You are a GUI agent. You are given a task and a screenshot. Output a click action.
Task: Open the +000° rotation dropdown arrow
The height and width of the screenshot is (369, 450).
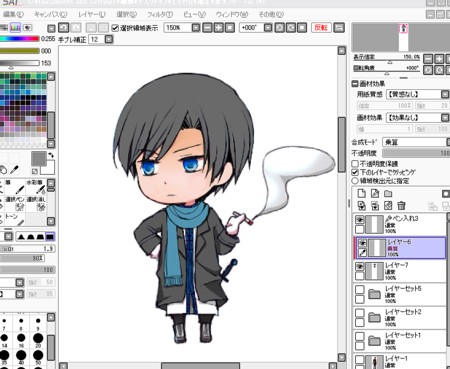click(268, 27)
